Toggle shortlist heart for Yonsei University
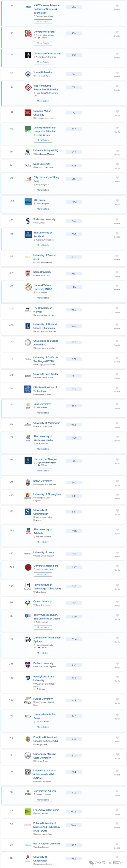Viewport: 127px width, 868px height. (x=117, y=73)
